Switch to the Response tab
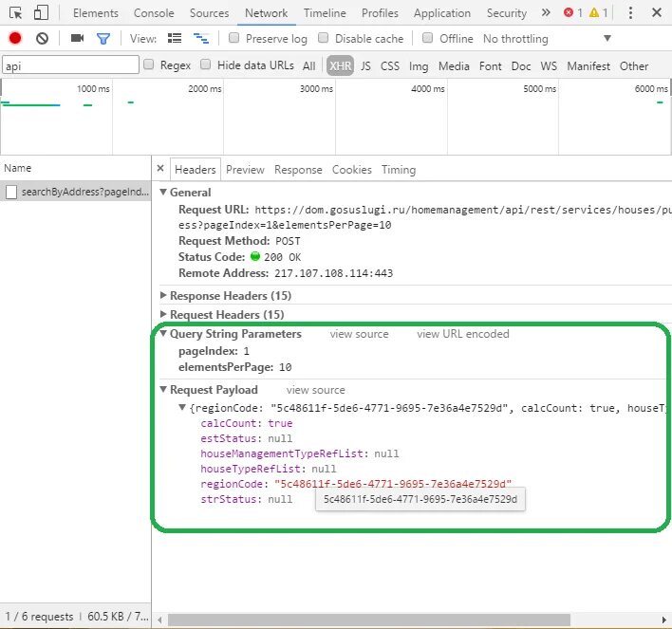This screenshot has height=629, width=672. (x=298, y=170)
